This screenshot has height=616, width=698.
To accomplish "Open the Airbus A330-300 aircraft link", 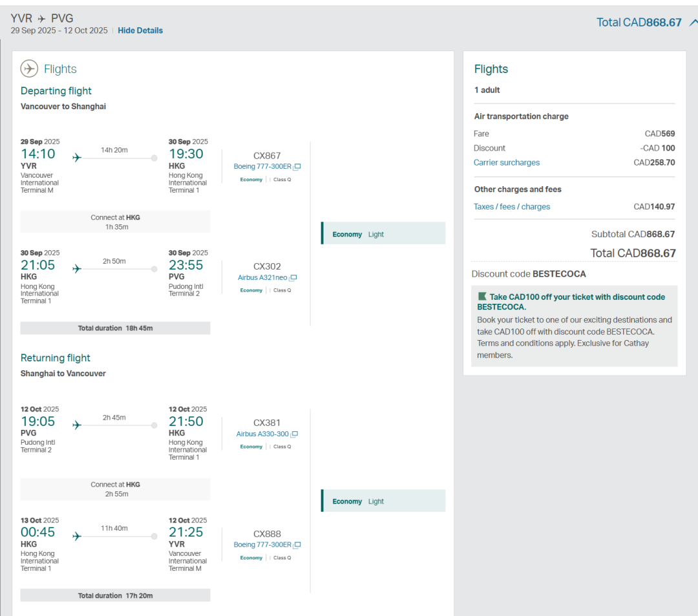I will coord(262,434).
